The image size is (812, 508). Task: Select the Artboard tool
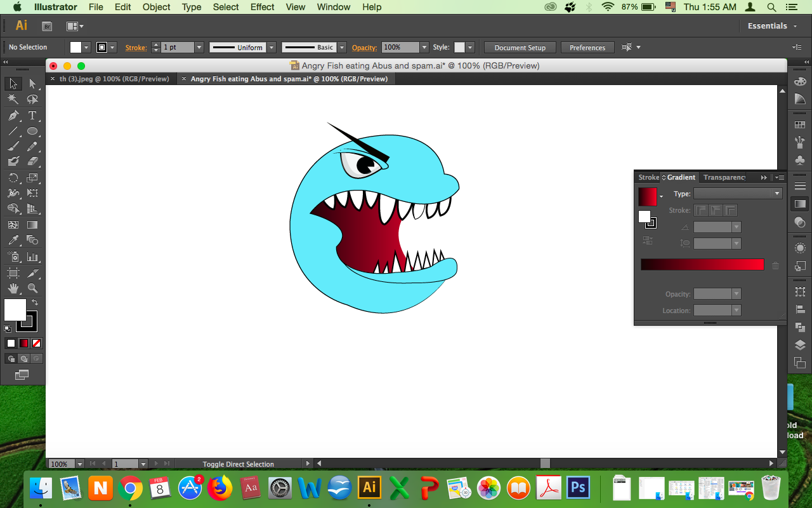tap(13, 273)
